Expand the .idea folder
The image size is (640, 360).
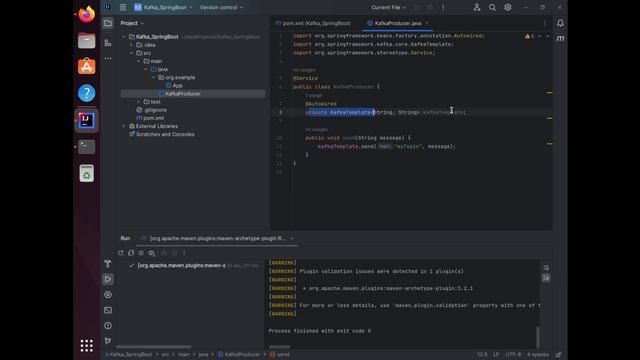[x=131, y=45]
